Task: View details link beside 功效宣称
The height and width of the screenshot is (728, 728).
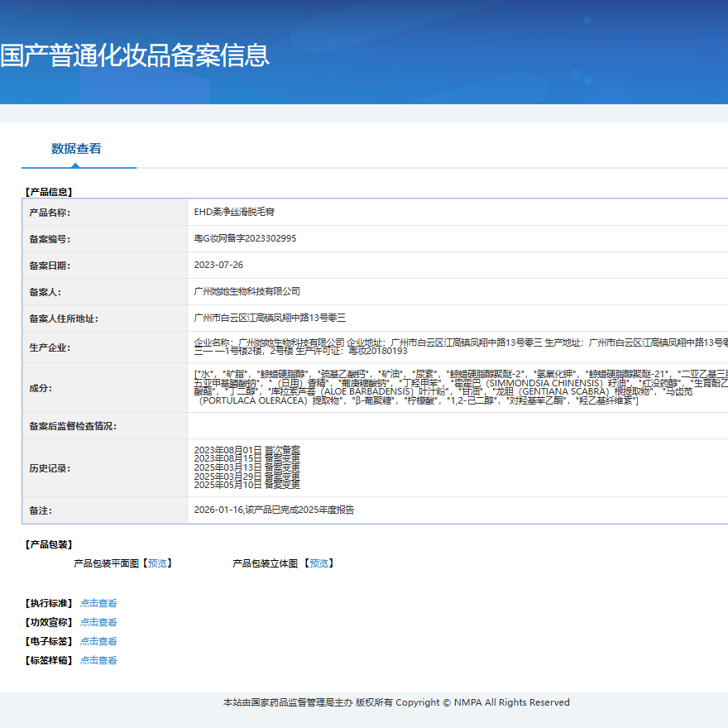Action: (98, 622)
